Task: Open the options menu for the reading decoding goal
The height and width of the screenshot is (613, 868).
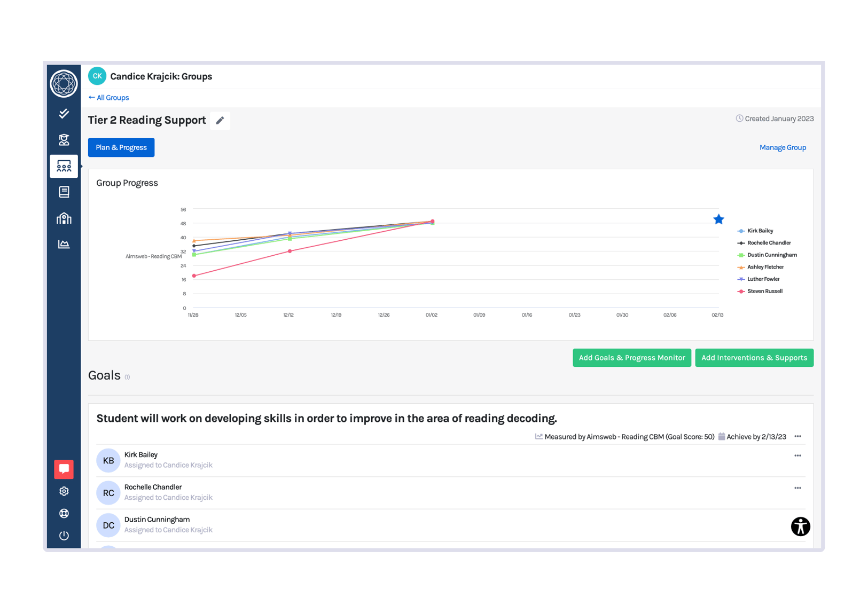Action: (x=797, y=436)
